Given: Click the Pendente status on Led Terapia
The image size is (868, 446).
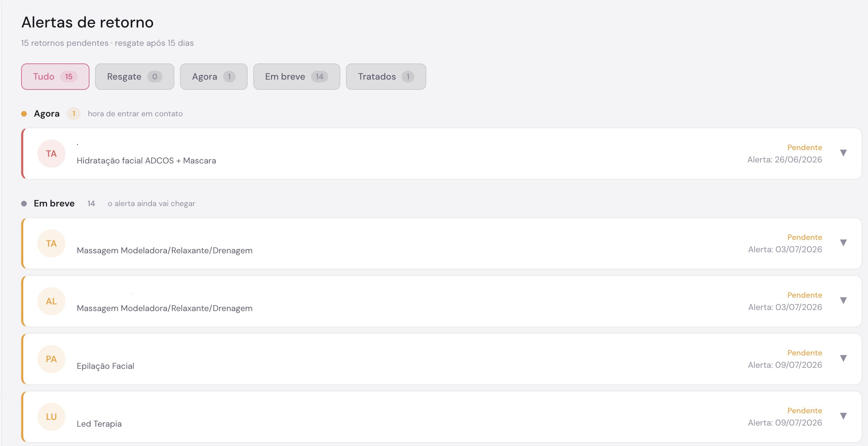Looking at the screenshot, I should click(805, 410).
